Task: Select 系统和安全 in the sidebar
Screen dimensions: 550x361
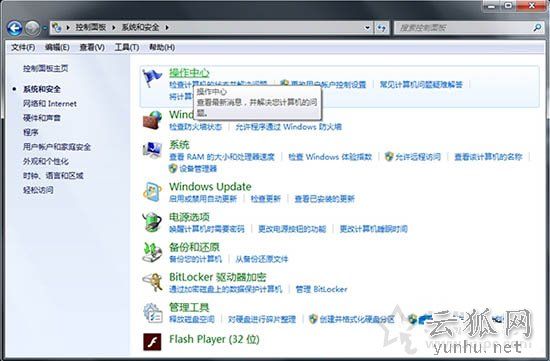Action: [42, 89]
